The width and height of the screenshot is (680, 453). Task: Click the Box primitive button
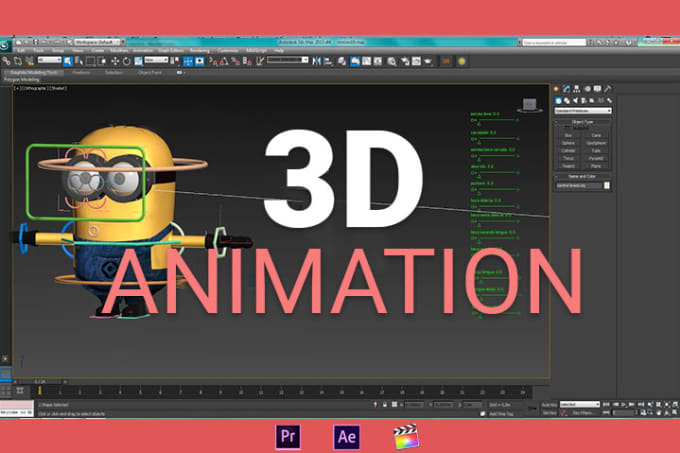[568, 135]
